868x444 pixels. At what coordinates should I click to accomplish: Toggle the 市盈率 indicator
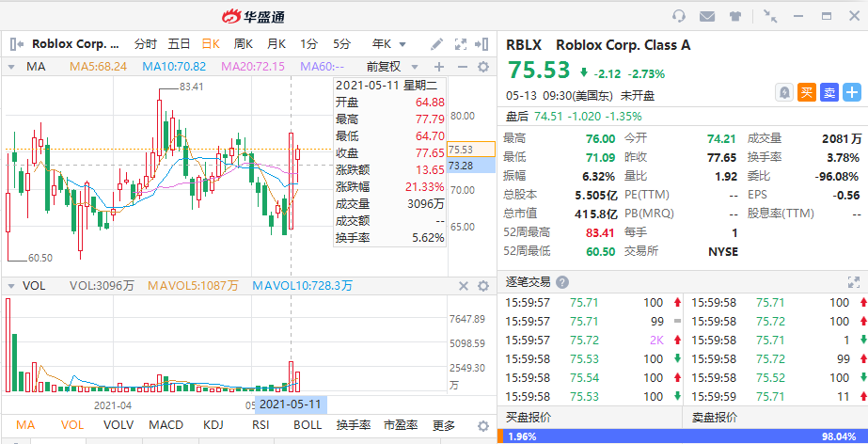[401, 425]
